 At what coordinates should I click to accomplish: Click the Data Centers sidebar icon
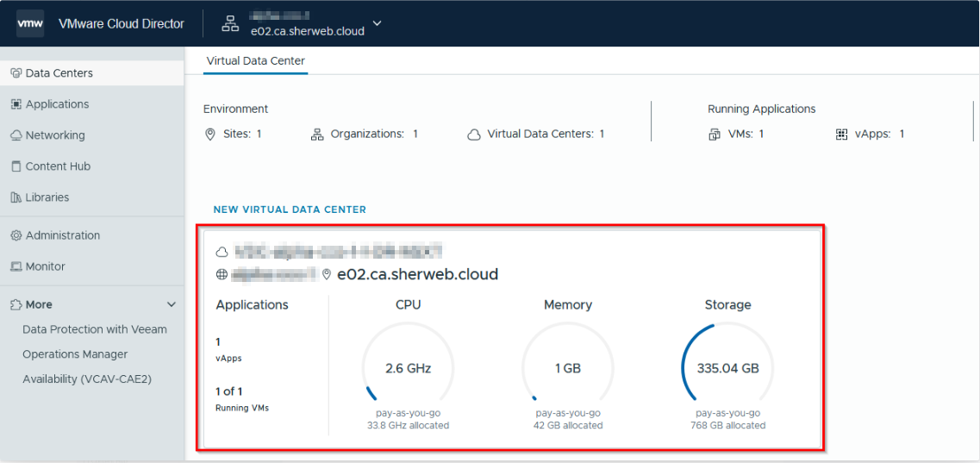tap(16, 73)
